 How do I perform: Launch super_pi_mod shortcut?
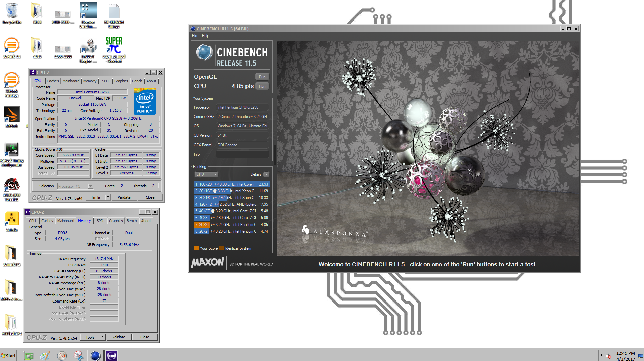(x=114, y=50)
